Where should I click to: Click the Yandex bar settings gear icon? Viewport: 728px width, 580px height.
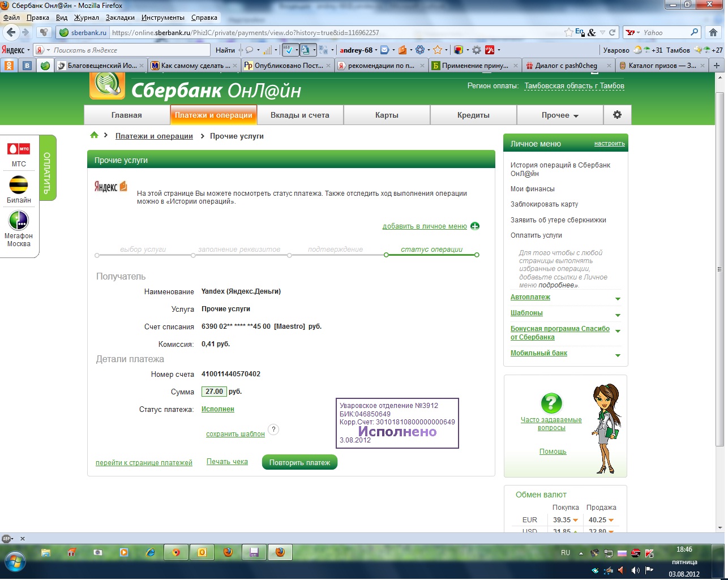[x=477, y=50]
